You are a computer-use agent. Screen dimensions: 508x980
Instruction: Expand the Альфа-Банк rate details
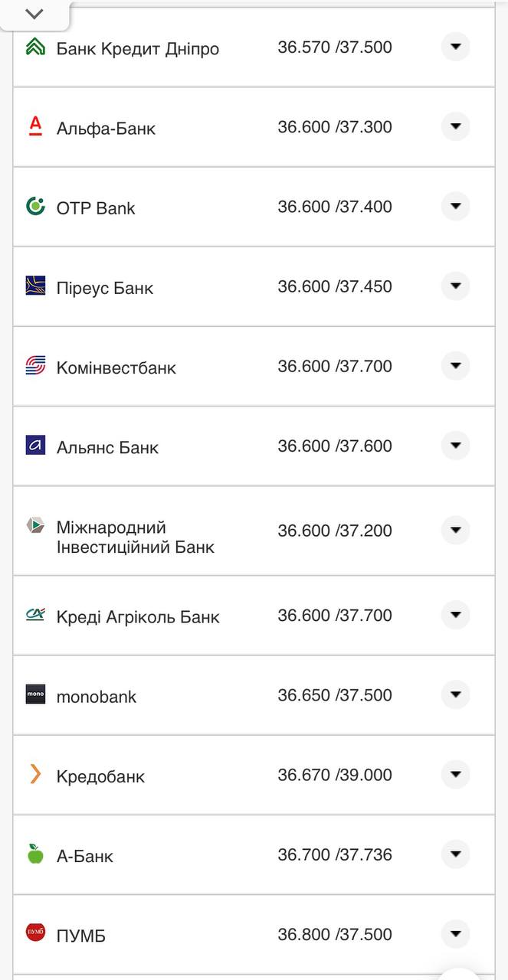(455, 126)
